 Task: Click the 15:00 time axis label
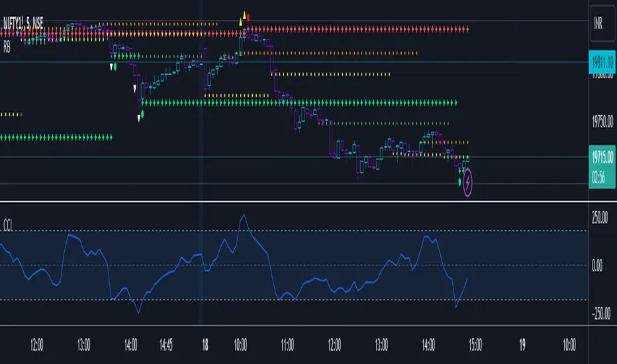click(x=475, y=345)
